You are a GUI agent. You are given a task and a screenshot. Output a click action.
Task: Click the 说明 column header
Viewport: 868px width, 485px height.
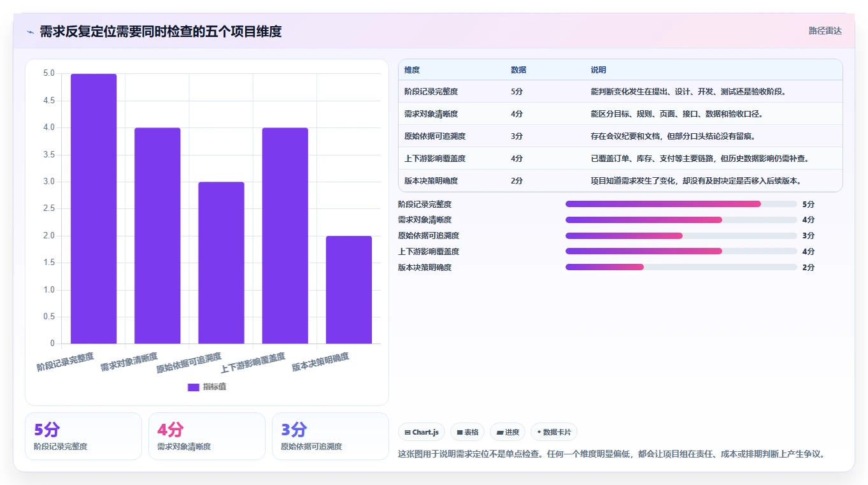point(598,70)
